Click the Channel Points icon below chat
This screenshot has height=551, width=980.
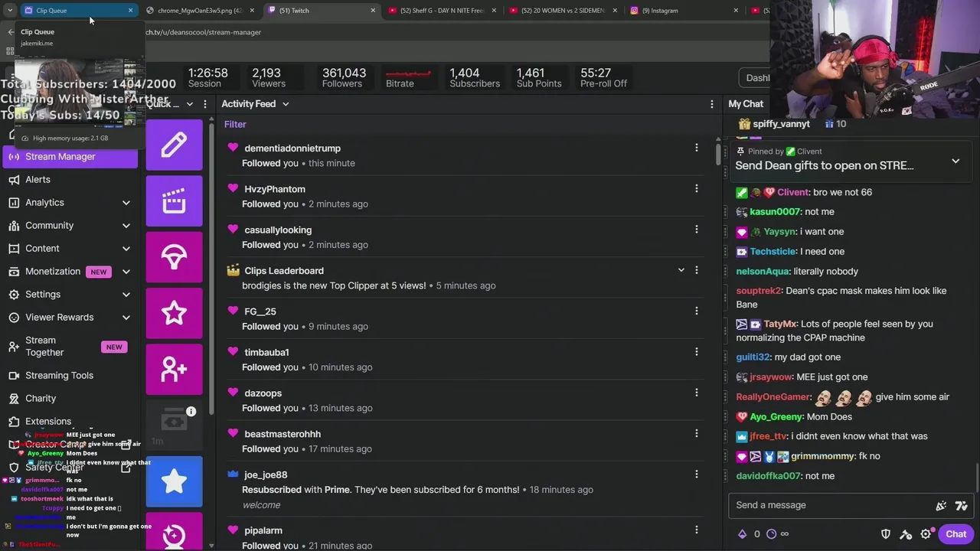coord(771,534)
